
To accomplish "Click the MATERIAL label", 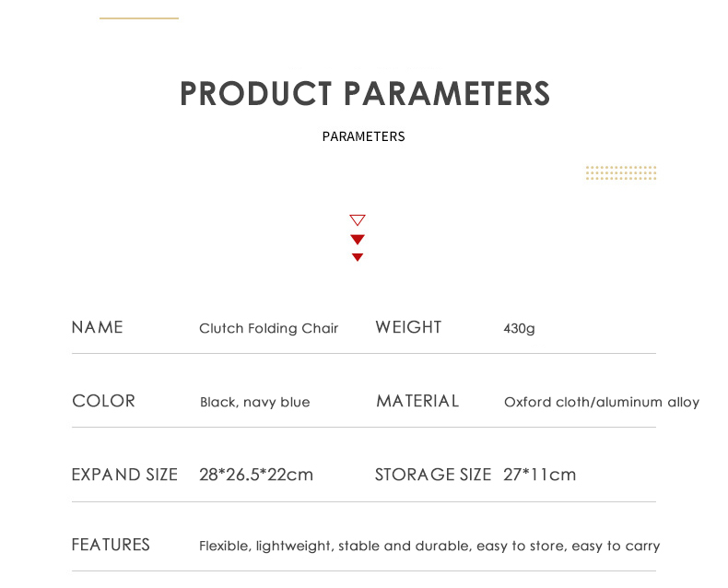I will click(x=417, y=401).
